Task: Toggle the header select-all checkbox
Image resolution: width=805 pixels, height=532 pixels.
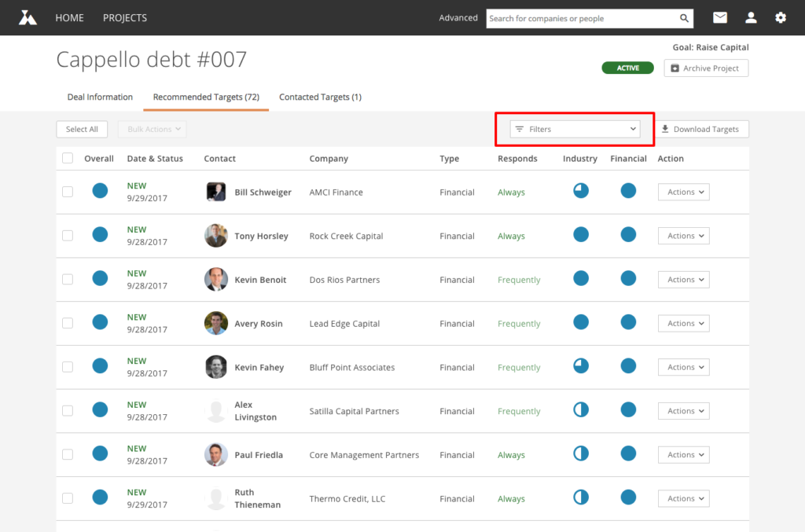Action: (68, 158)
